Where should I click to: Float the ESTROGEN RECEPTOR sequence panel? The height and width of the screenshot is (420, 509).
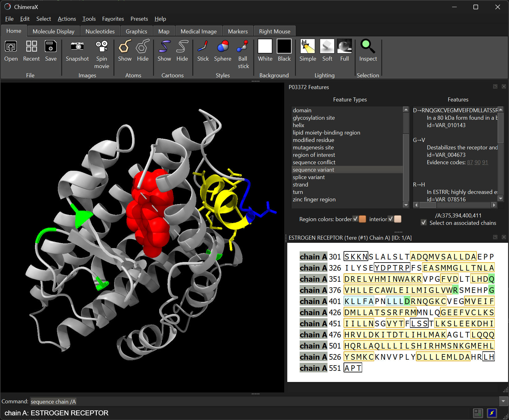(x=495, y=237)
